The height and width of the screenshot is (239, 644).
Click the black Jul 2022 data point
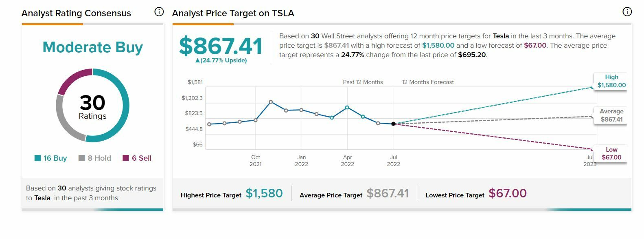tap(393, 124)
